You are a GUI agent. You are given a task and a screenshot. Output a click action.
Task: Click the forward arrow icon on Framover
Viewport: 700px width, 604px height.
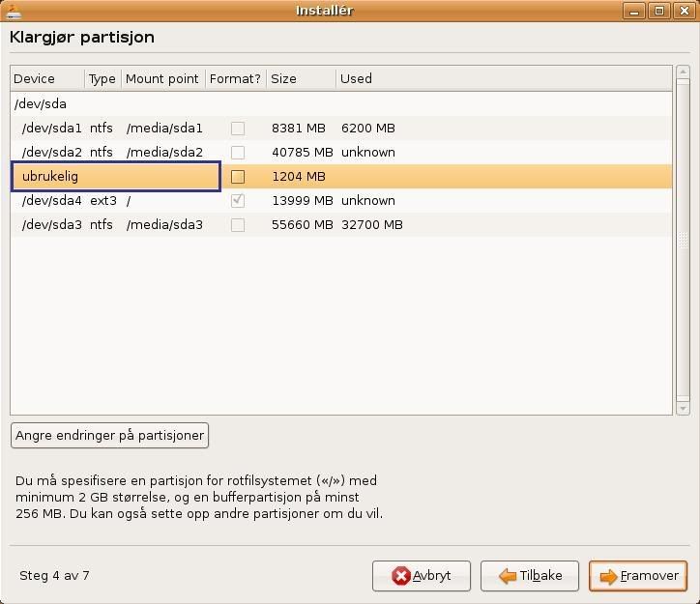(608, 576)
